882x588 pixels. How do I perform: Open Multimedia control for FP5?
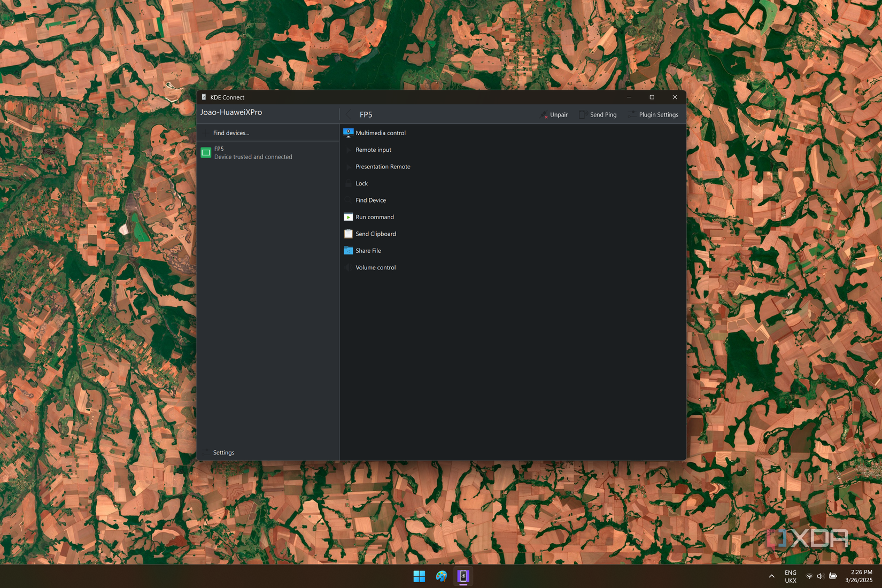point(512,133)
